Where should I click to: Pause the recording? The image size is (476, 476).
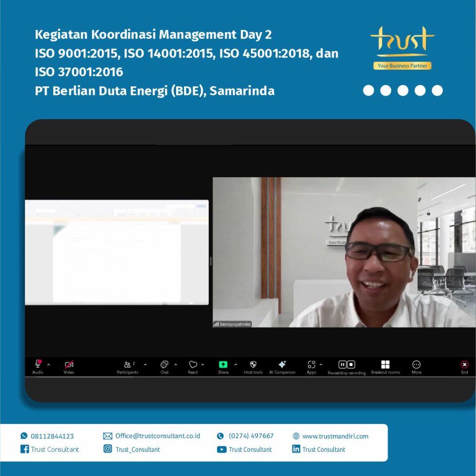343,365
